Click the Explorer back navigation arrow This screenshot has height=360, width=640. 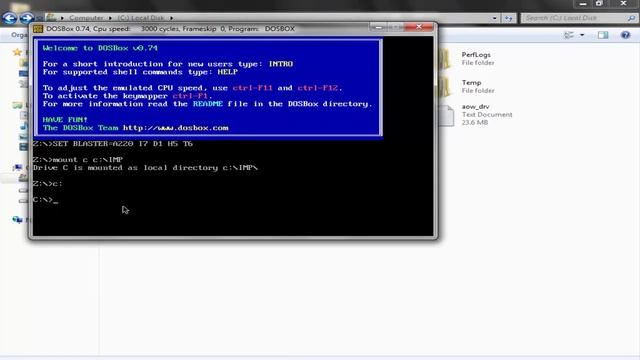click(x=10, y=18)
